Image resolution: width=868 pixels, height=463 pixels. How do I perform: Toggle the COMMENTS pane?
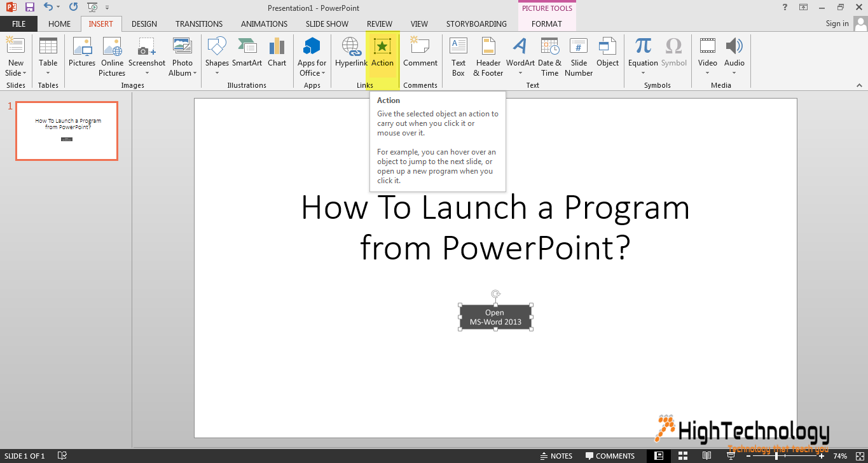click(x=610, y=456)
